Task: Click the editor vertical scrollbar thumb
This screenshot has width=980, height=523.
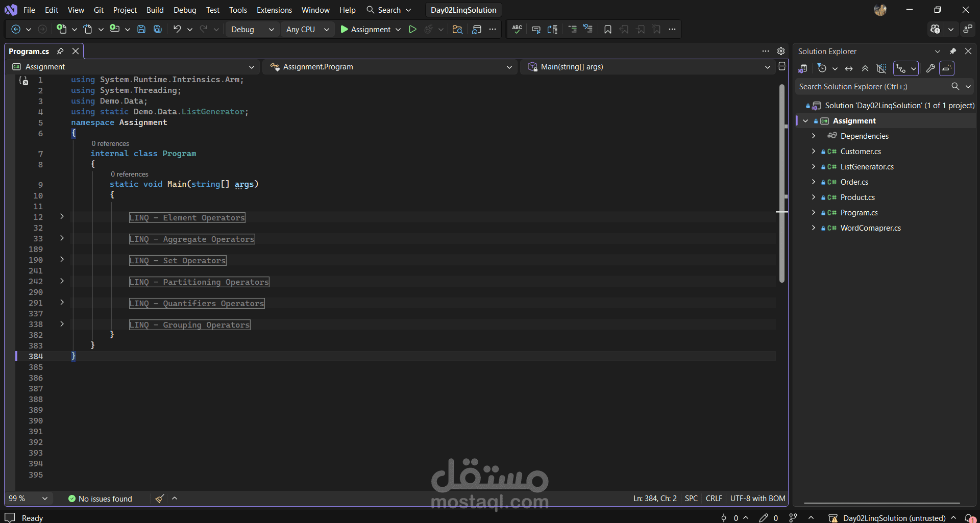Action: pyautogui.click(x=782, y=184)
